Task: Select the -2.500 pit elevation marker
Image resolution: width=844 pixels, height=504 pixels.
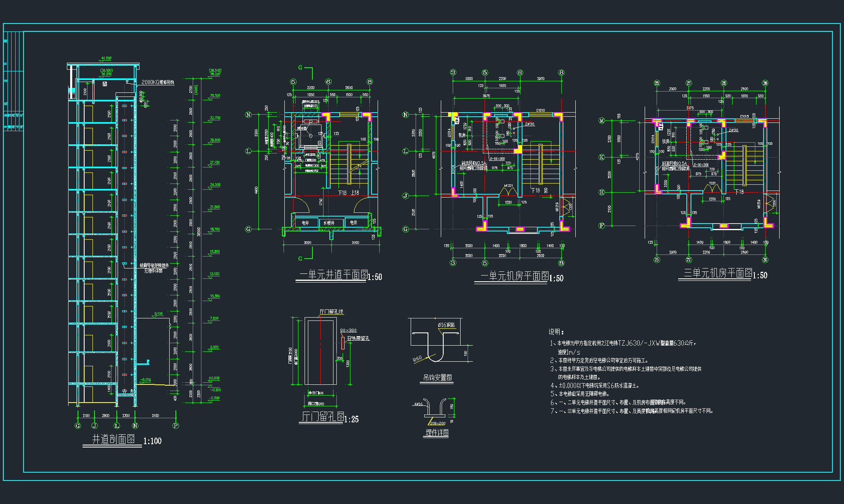Action: tap(215, 398)
